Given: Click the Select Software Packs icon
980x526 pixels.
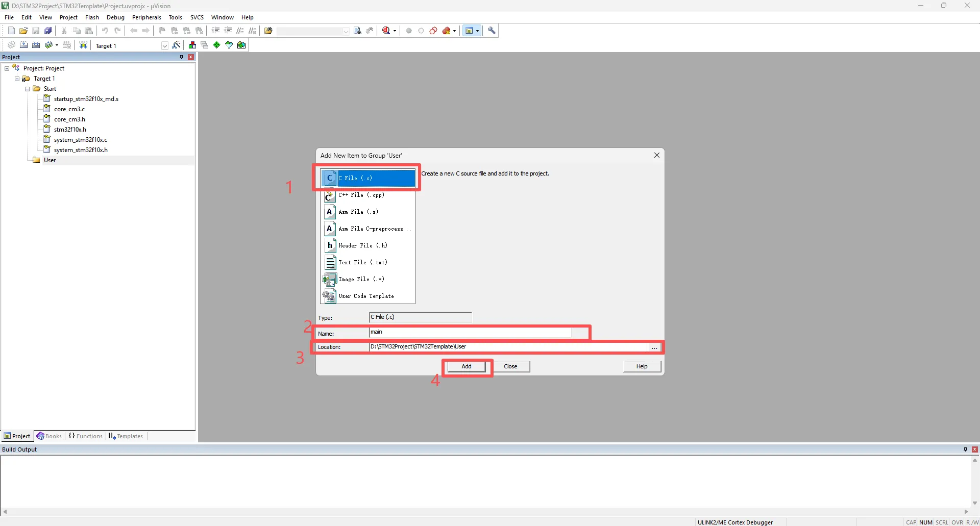Looking at the screenshot, I should (x=229, y=45).
